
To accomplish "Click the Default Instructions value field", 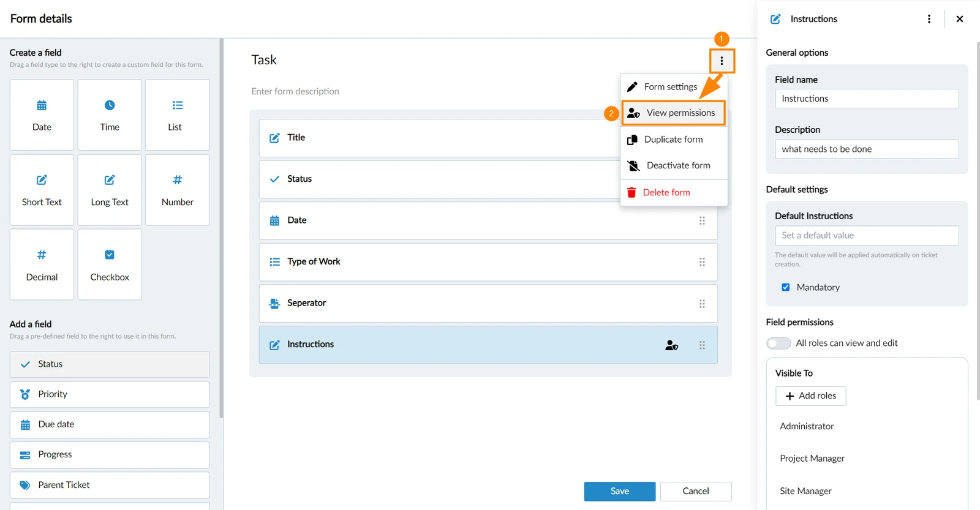I will coord(867,236).
